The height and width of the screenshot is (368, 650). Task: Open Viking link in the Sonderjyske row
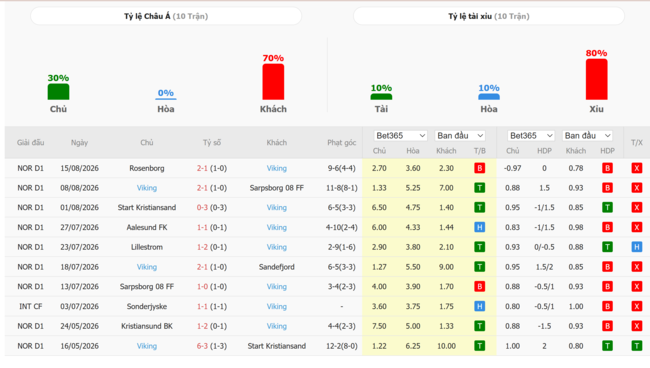(x=276, y=306)
